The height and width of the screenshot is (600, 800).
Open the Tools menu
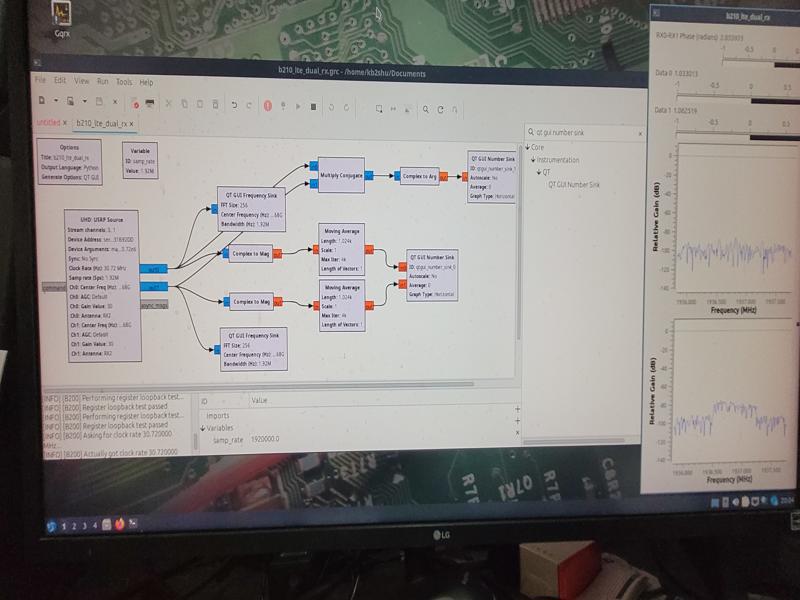[124, 82]
